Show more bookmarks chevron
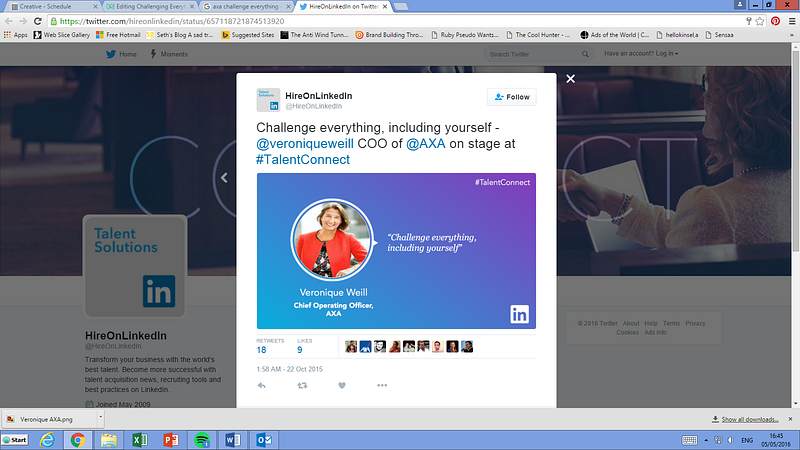800x450 pixels. click(792, 35)
